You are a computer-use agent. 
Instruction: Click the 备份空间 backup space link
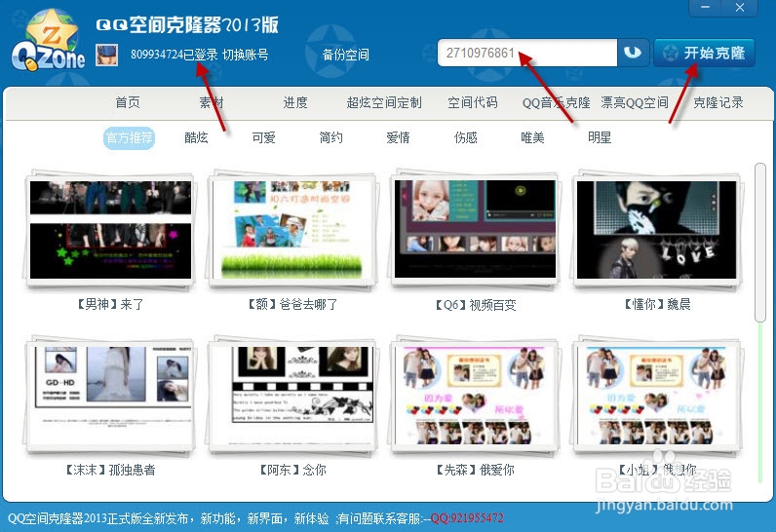[x=345, y=55]
